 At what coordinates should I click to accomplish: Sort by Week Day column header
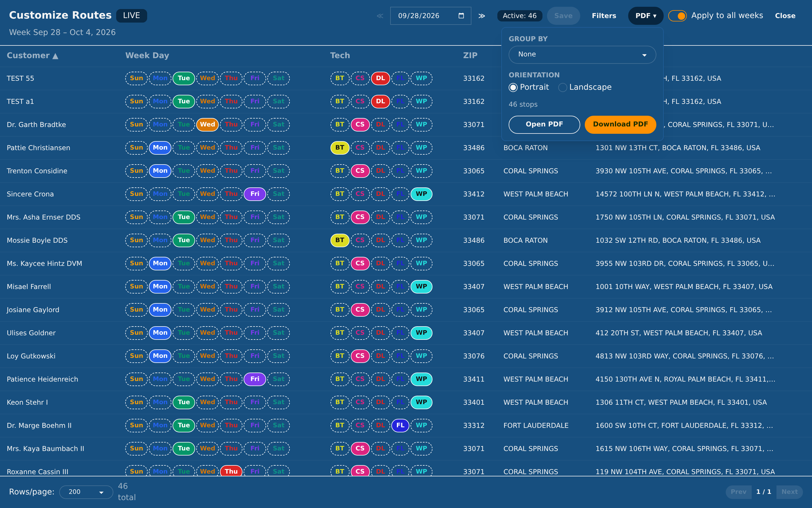tap(147, 56)
